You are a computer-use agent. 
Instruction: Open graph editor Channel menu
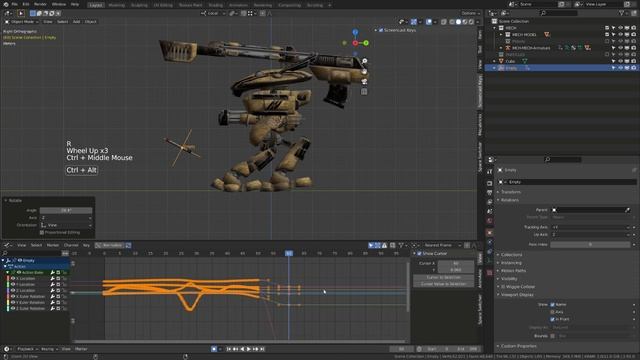tap(71, 245)
